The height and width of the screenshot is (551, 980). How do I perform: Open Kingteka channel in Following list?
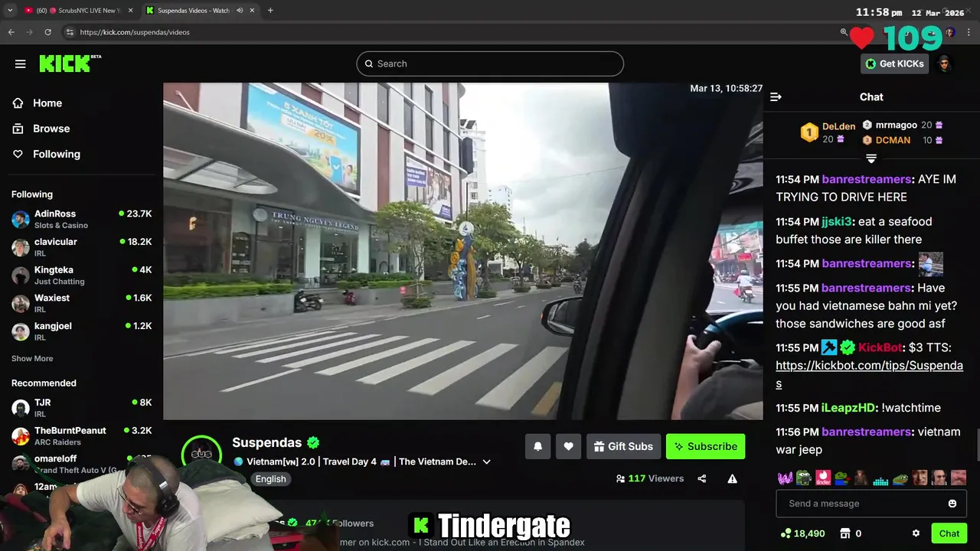click(x=81, y=275)
